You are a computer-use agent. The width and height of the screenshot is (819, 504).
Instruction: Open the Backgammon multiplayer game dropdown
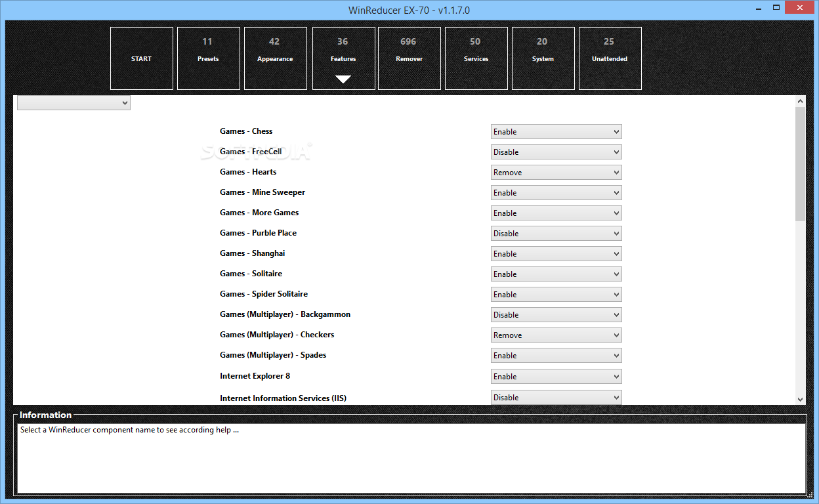[x=556, y=315]
